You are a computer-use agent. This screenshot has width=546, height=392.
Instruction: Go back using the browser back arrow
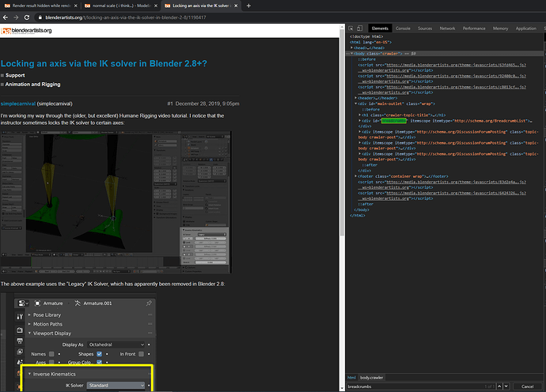6,17
